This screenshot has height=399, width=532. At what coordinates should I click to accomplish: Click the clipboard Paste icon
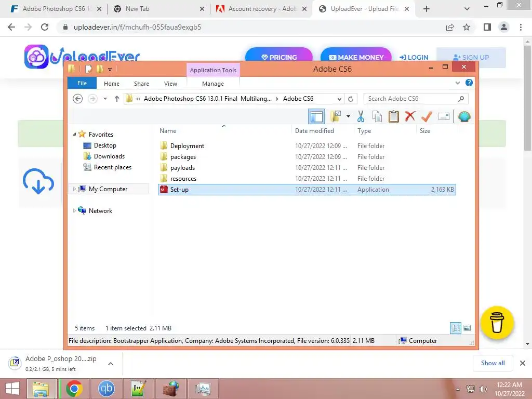pyautogui.click(x=394, y=117)
